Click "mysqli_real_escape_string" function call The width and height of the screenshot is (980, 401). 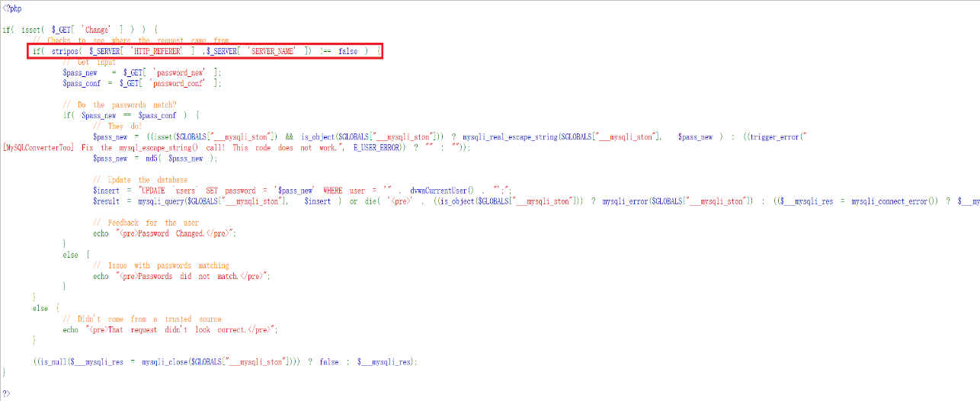[511, 136]
